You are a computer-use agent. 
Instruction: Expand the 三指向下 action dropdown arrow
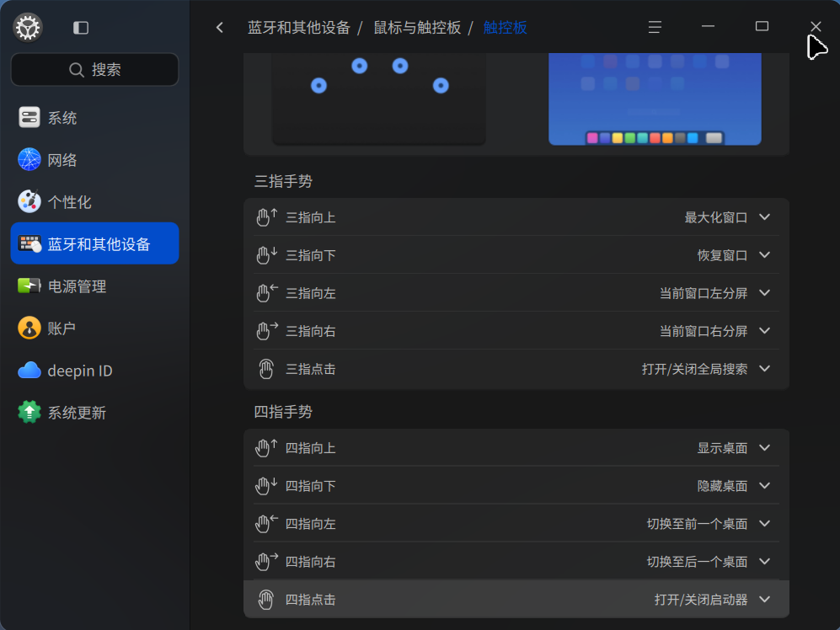(x=764, y=255)
